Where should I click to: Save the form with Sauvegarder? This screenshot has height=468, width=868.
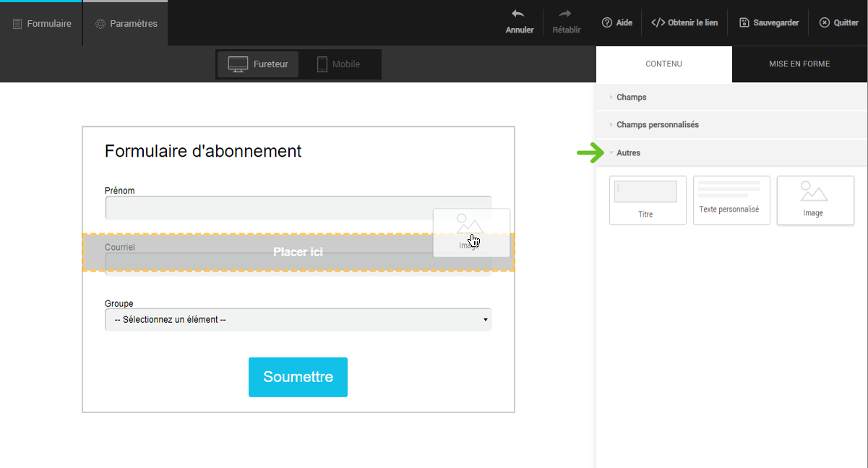click(769, 23)
